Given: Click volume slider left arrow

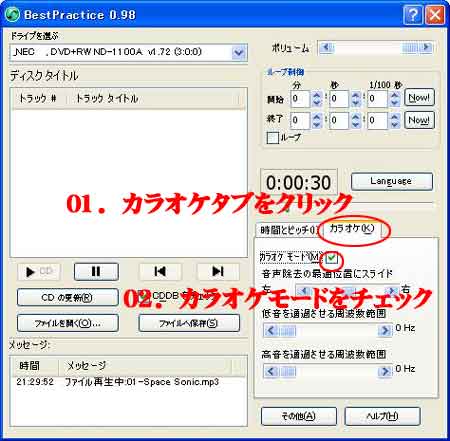Looking at the screenshot, I should pyautogui.click(x=326, y=48).
